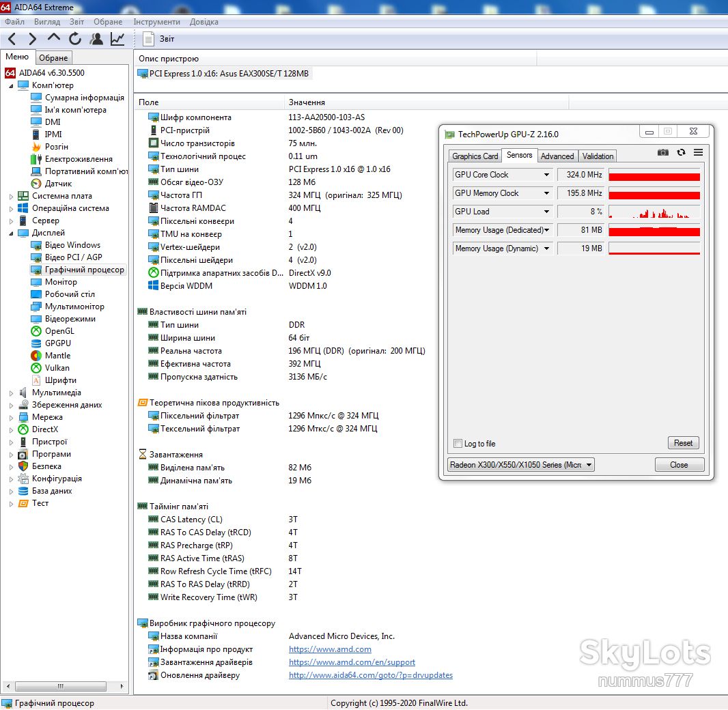Open the AMD support drivers link
The width and height of the screenshot is (728, 710).
pos(352,662)
